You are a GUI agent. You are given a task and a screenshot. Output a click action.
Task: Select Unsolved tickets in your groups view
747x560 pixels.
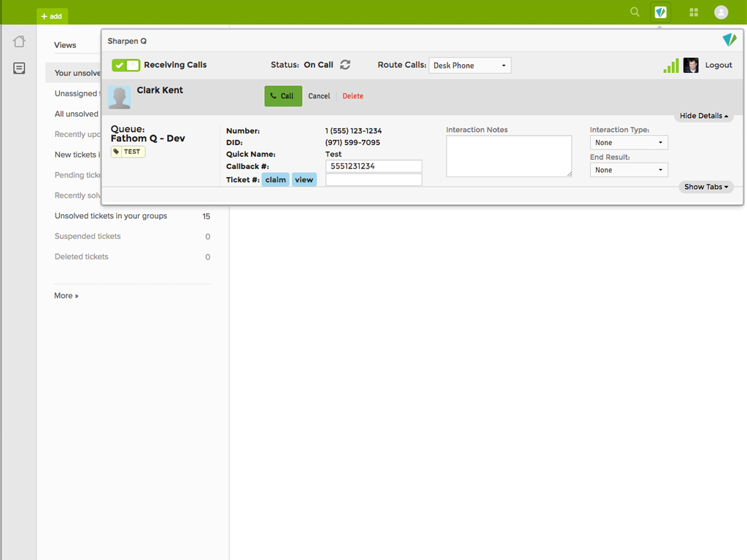tap(111, 216)
